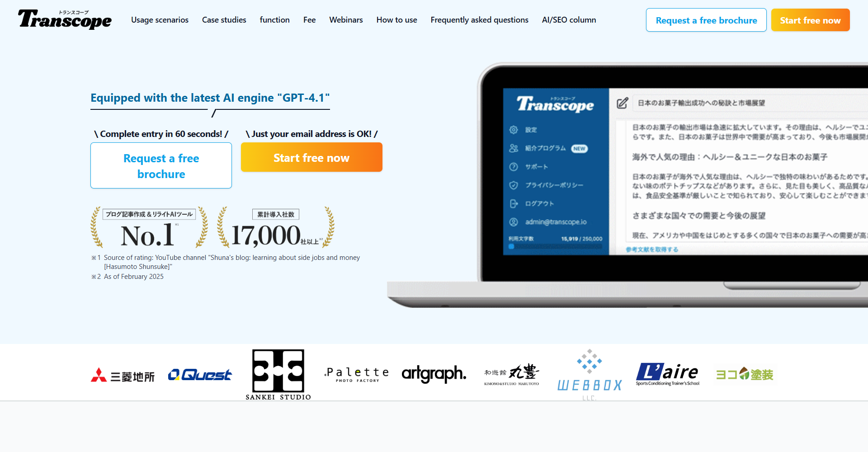Click the WEBBOX LLC logo
The height and width of the screenshot is (452, 868).
click(x=590, y=375)
